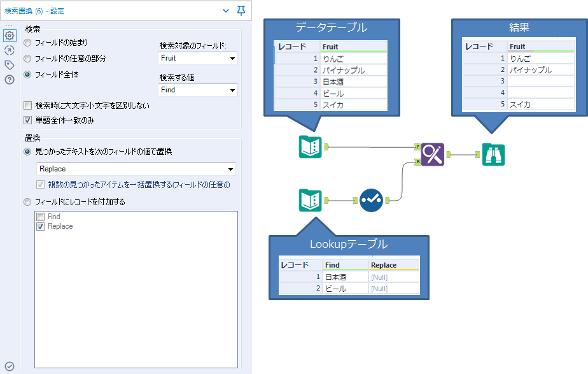Uncheck the 単語全体一致のみ checkbox
This screenshot has height=374, width=588.
[x=27, y=119]
